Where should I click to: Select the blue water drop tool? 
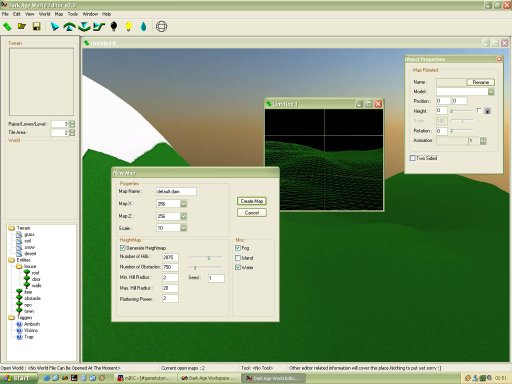tap(143, 26)
